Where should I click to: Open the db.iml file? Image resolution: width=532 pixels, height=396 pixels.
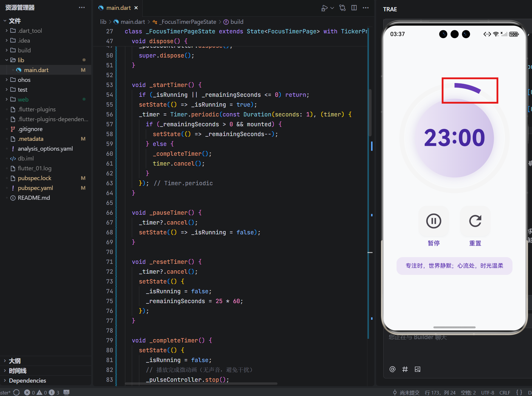(x=26, y=158)
